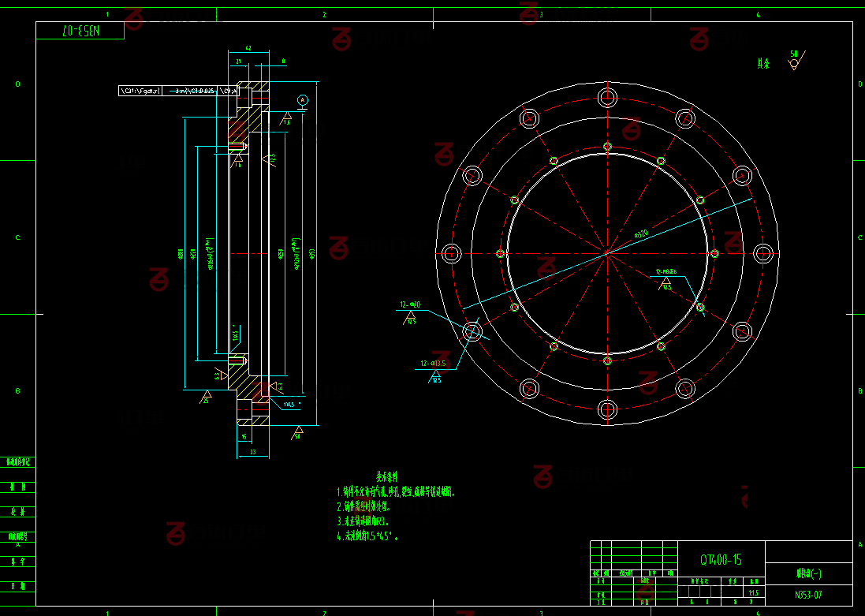Select the 12-Φ13.5 hole callout text

pos(433,364)
